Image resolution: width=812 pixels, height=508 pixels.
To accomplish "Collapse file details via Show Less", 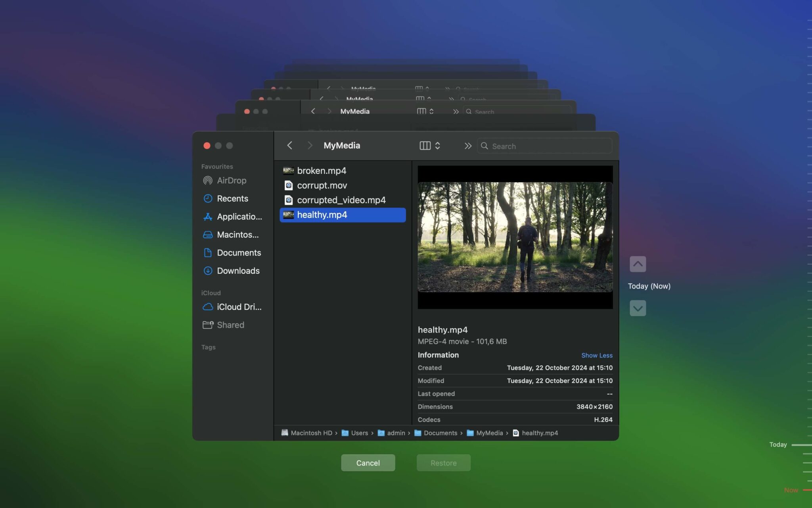I will pos(597,355).
